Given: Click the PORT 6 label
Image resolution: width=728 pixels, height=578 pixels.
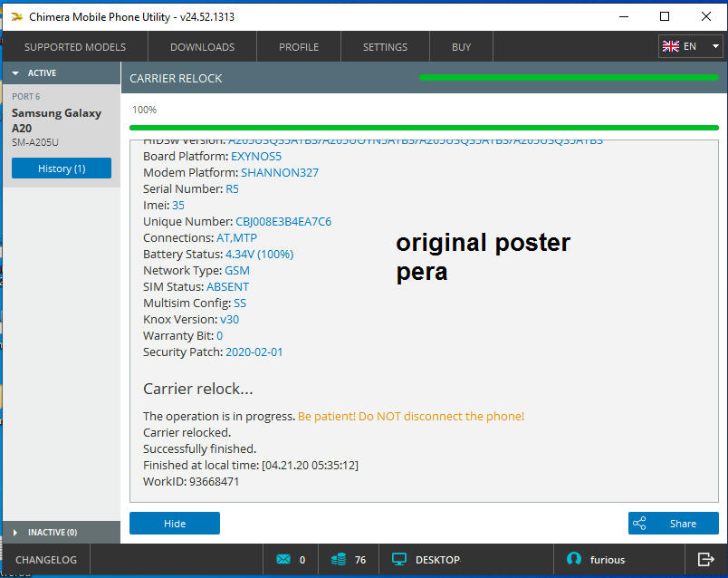Looking at the screenshot, I should [x=26, y=97].
